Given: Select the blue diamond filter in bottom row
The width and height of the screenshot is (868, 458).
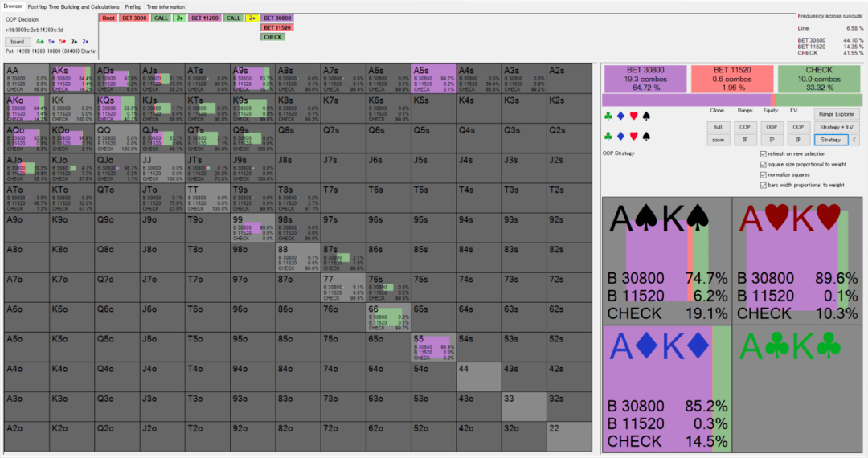Looking at the screenshot, I should [620, 136].
